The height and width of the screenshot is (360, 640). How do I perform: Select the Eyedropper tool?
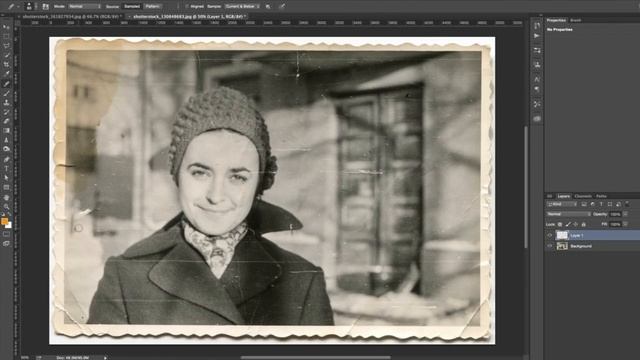tap(6, 74)
